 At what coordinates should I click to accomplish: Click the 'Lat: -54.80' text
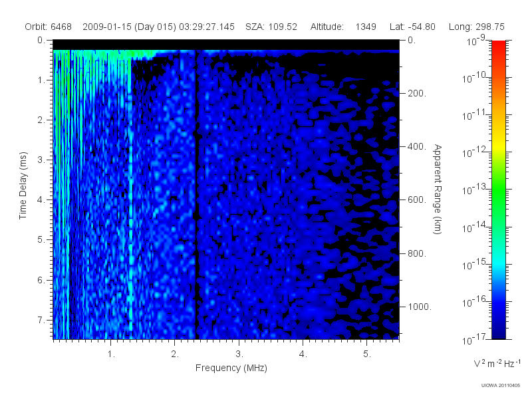point(412,27)
